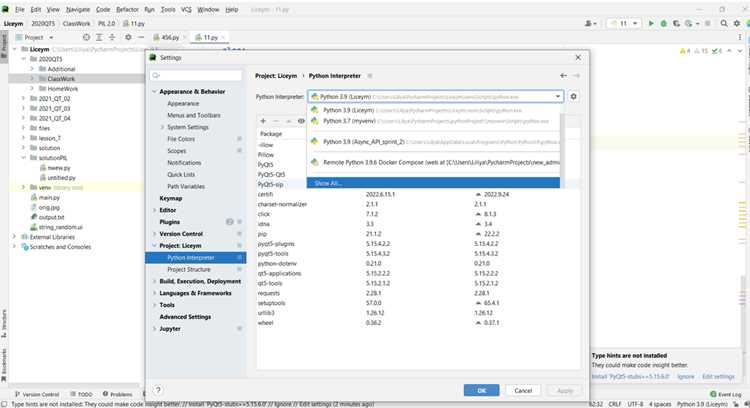Click Expand All icon in Project panel
The width and height of the screenshot is (750, 408).
(99, 37)
